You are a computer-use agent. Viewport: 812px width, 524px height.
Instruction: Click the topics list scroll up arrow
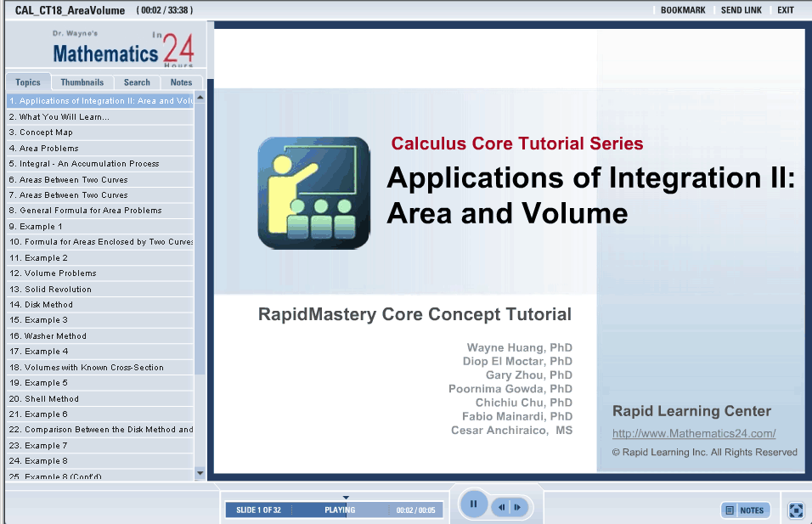(x=200, y=98)
